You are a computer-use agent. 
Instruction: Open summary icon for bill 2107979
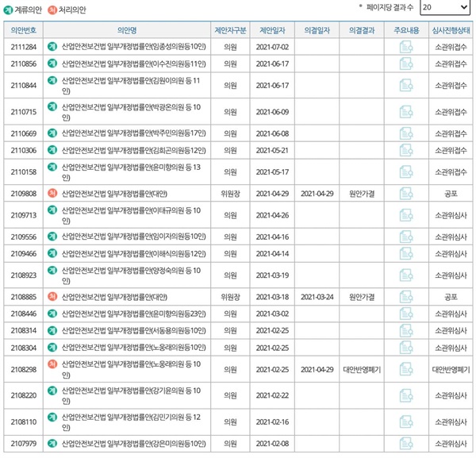406,444
